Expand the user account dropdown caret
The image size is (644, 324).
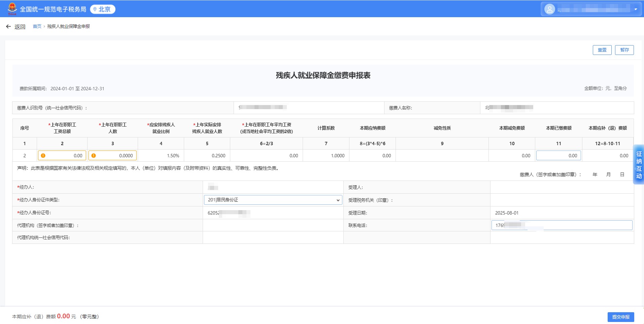coord(636,9)
